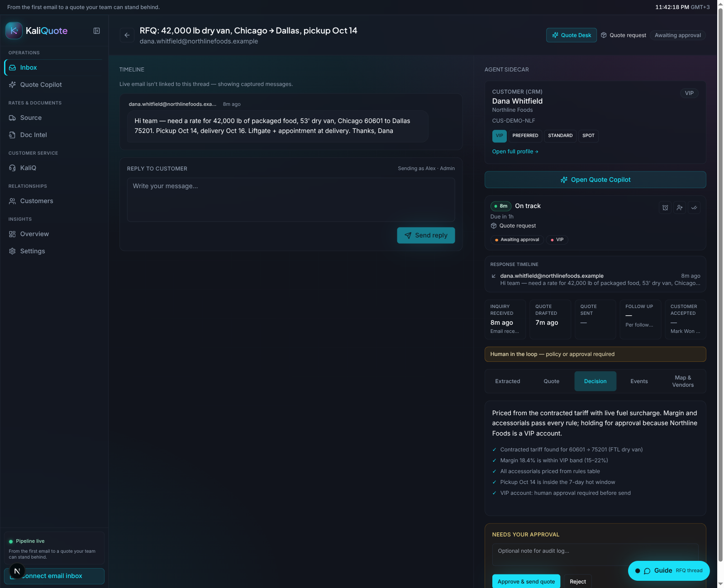
Task: Click the Connect email inbox button
Action: 54,576
